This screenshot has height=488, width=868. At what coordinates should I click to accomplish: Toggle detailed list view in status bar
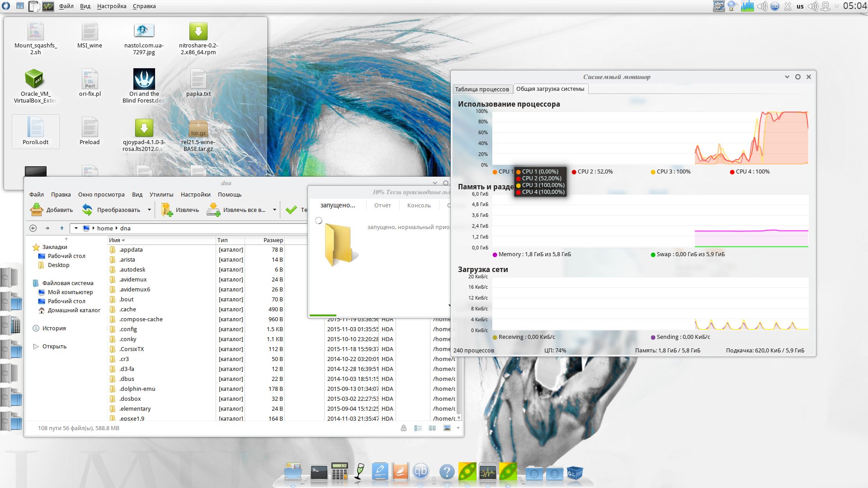(x=418, y=428)
